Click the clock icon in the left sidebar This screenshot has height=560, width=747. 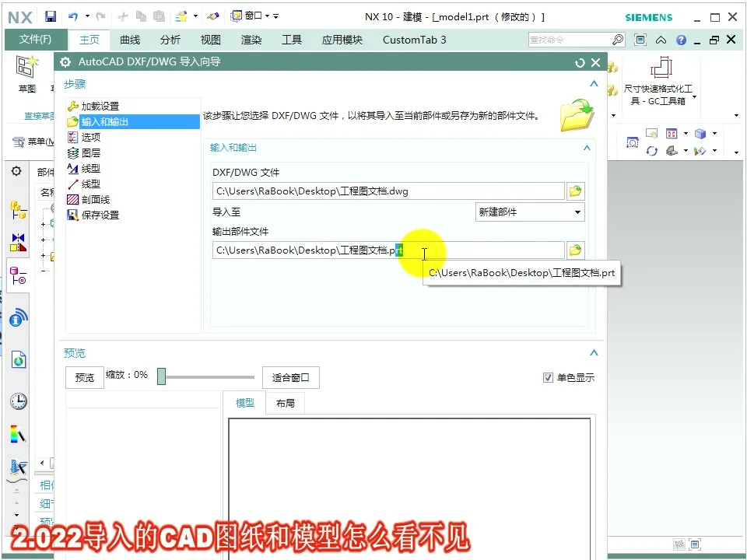pyautogui.click(x=17, y=401)
